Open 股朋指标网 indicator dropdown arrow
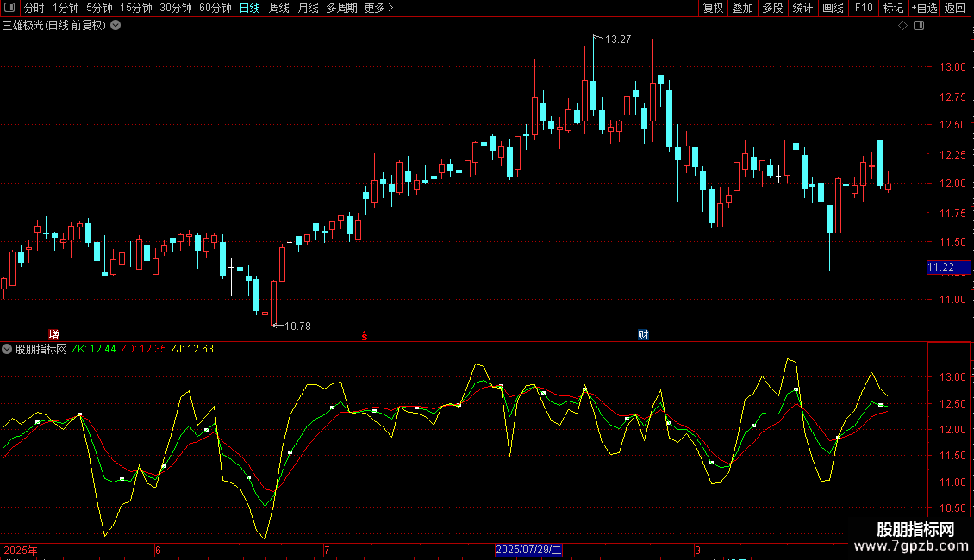Screen dimensions: 974x560 pyautogui.click(x=7, y=349)
